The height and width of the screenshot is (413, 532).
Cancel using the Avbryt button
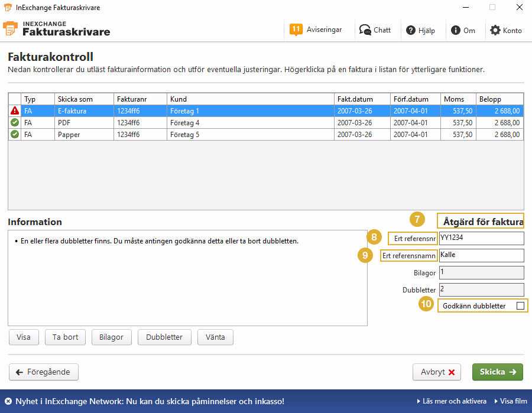(x=437, y=372)
